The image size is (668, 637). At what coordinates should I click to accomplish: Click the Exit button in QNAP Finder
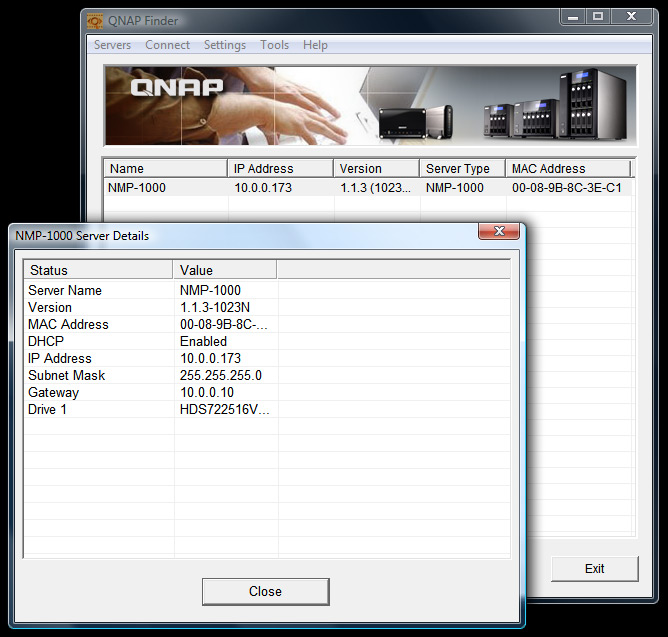(595, 568)
